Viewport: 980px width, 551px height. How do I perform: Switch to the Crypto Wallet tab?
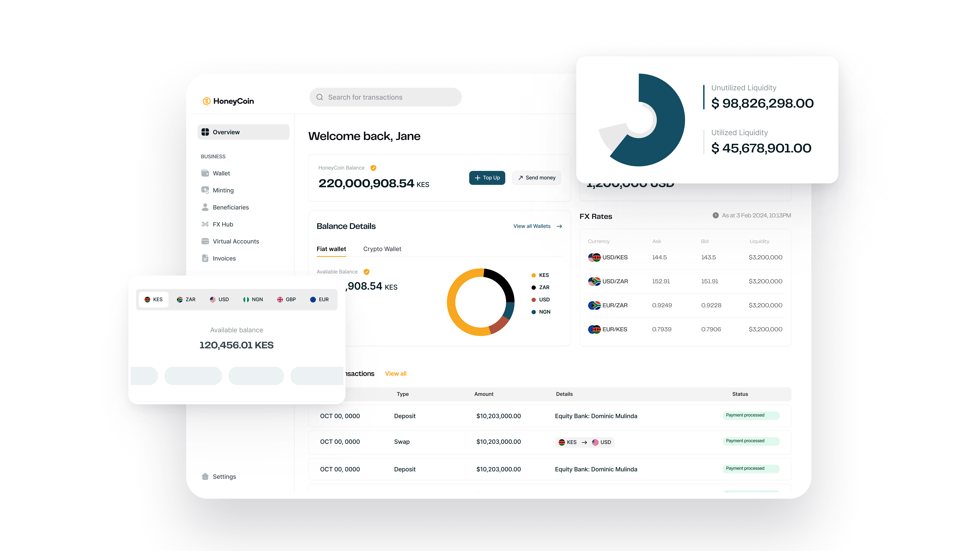[x=382, y=249]
